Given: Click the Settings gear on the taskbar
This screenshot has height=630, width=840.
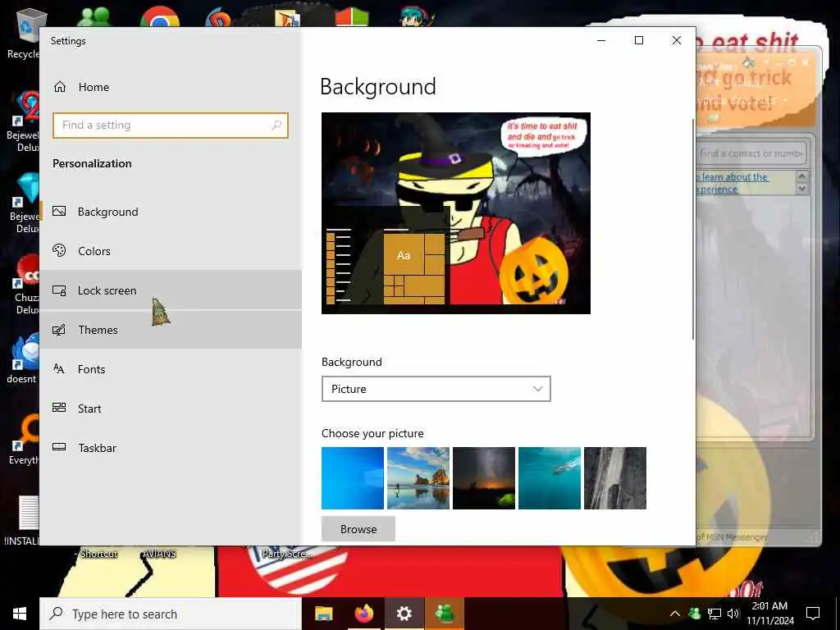Looking at the screenshot, I should (404, 614).
